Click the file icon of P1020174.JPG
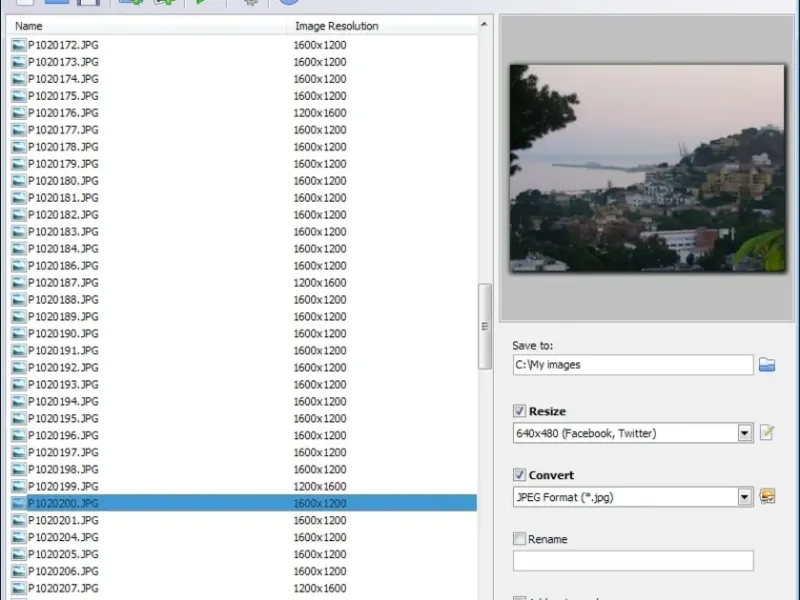This screenshot has width=800, height=600. coord(19,79)
